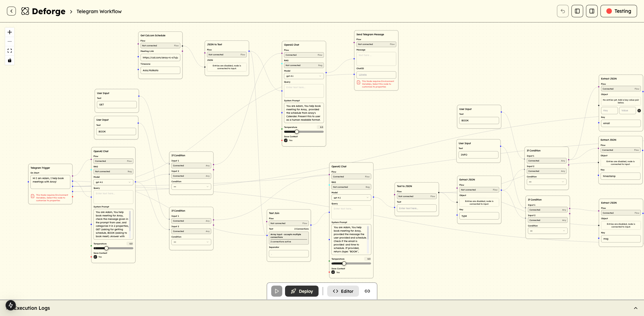Screen dimensions: 644x316
Task: Open the Telegram Workflow breadcrumb
Action: click(x=99, y=11)
